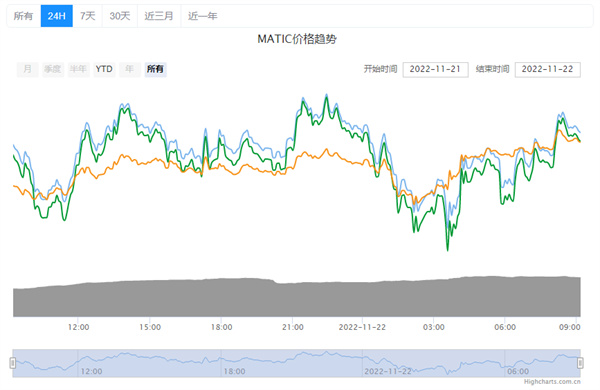Click the 21:00 axis label
Screen dimensions: 600x390
[x=293, y=327]
